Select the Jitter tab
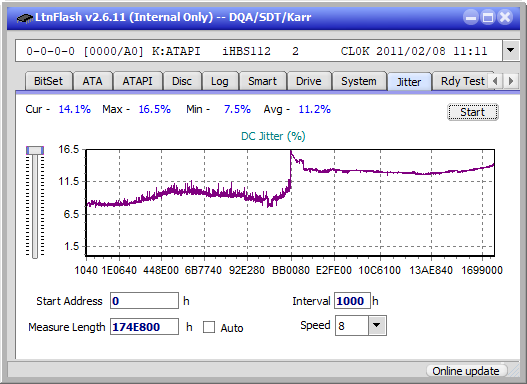The width and height of the screenshot is (527, 384). tap(409, 82)
